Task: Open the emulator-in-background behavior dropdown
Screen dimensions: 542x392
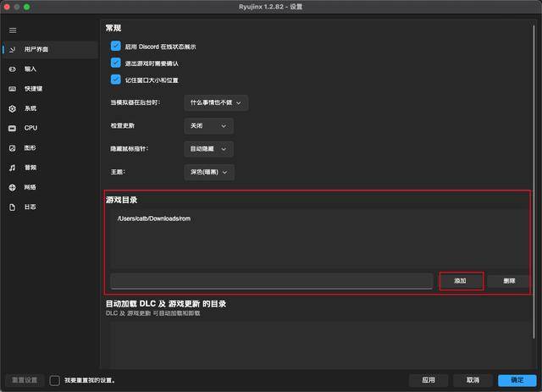Action: 216,102
